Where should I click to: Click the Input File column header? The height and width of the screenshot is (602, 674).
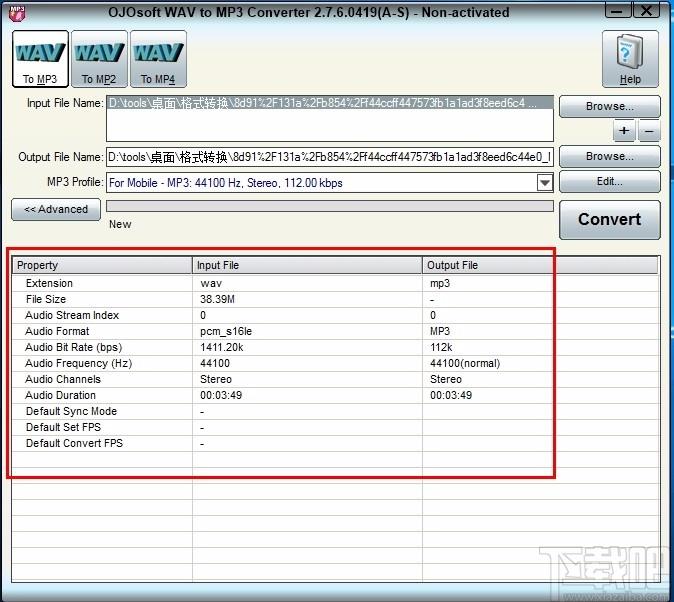click(307, 265)
